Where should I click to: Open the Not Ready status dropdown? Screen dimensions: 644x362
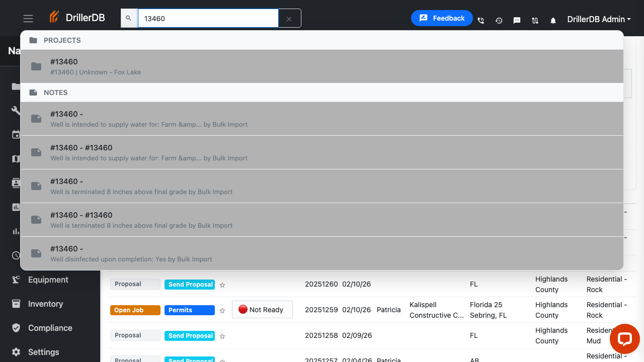[x=262, y=309]
